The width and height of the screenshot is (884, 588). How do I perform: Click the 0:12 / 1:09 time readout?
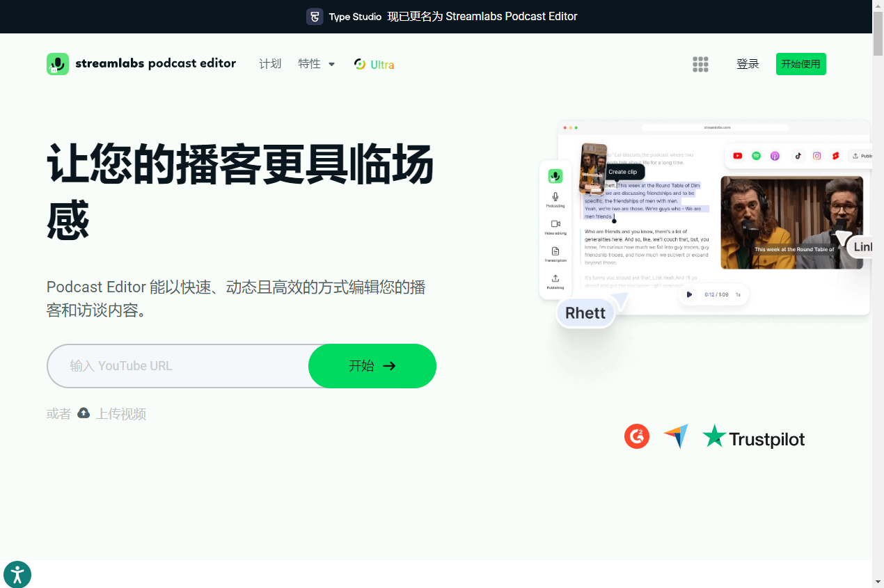(716, 294)
